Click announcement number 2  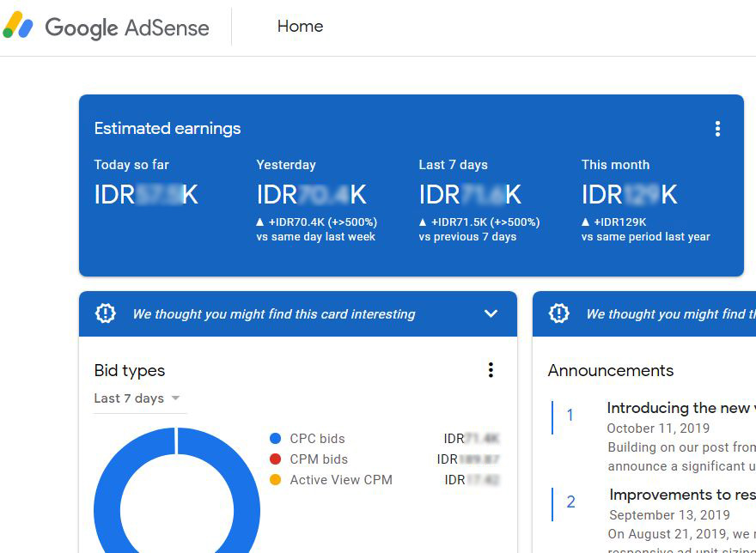[x=570, y=501]
